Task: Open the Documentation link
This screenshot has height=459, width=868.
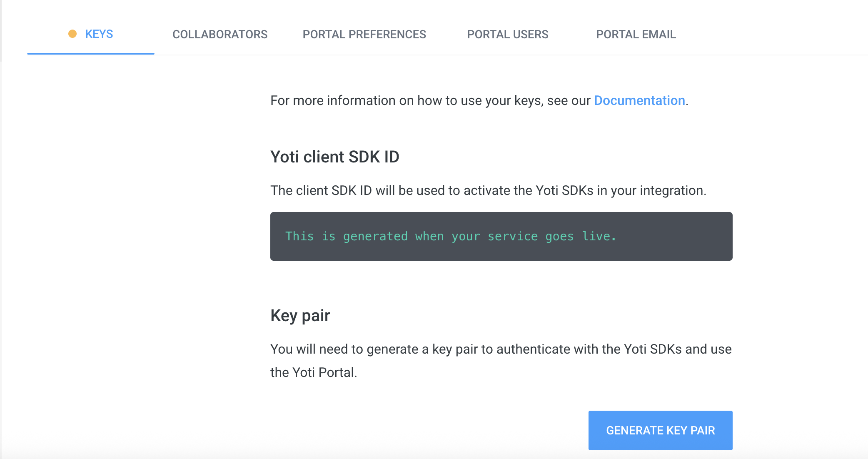Action: (x=639, y=100)
